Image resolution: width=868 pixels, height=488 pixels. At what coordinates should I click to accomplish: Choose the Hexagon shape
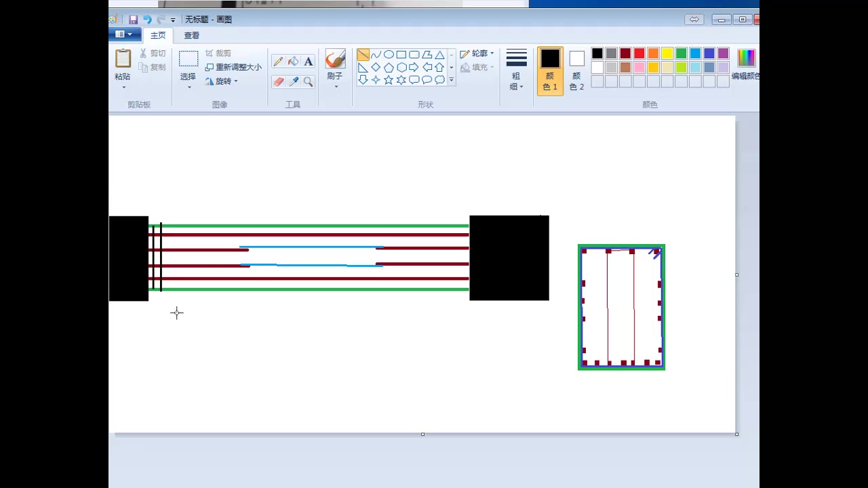(401, 67)
